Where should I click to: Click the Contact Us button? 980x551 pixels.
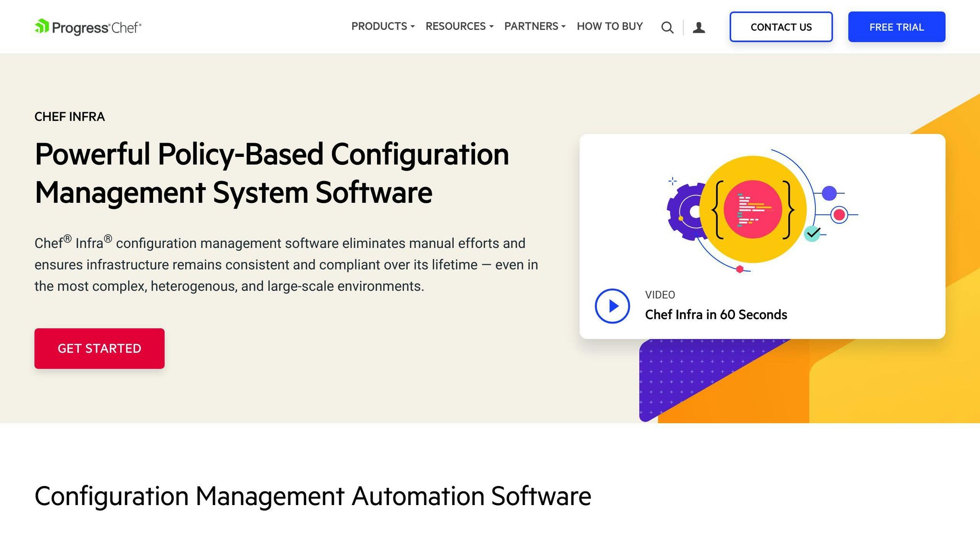click(x=781, y=27)
